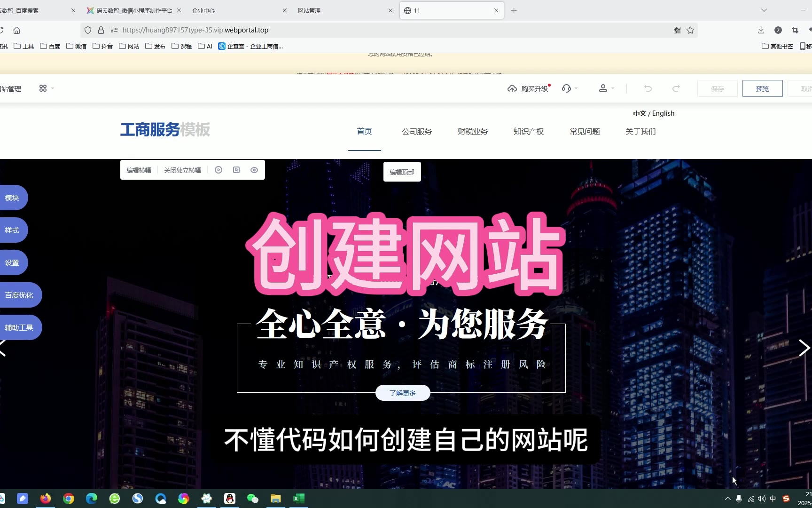Image resolution: width=812 pixels, height=508 pixels.
Task: Select 财税业务 in the site navigation
Action: 473,131
